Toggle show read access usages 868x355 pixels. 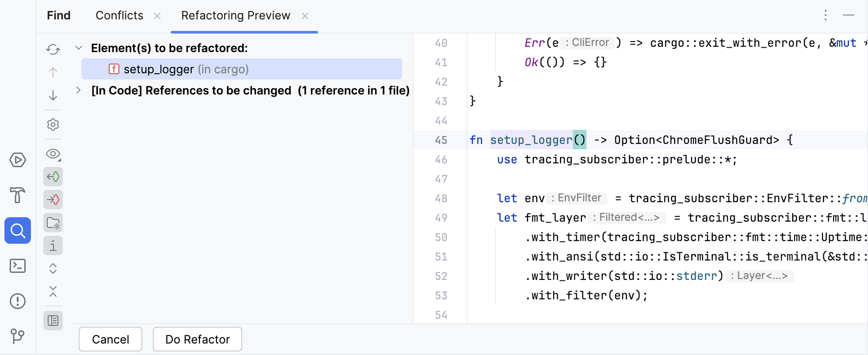[x=53, y=177]
